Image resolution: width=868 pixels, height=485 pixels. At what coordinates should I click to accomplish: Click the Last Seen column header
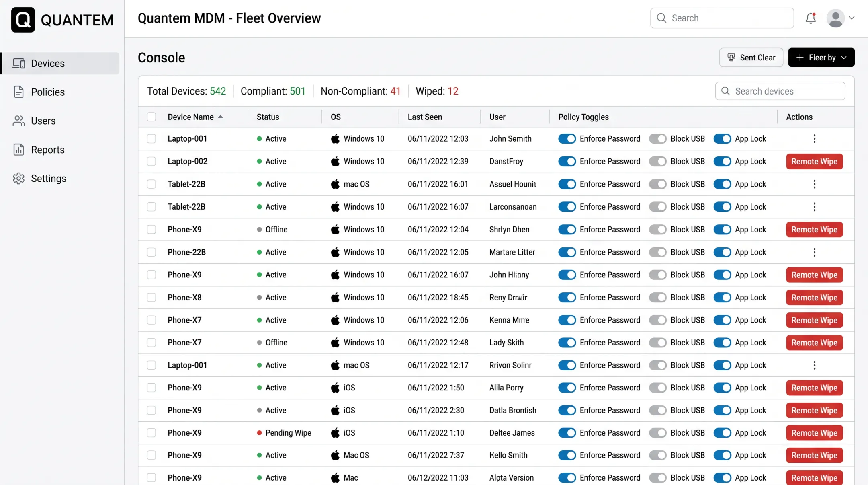point(425,117)
